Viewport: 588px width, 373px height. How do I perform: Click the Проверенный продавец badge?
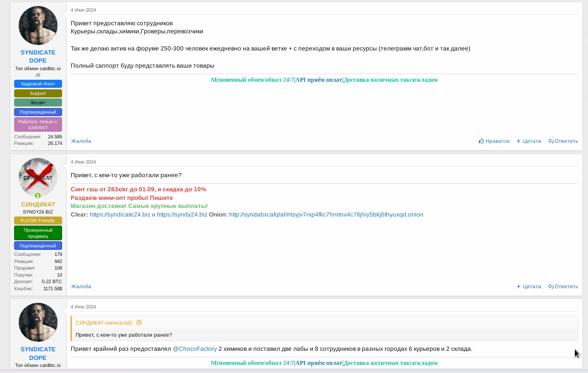pyautogui.click(x=38, y=233)
